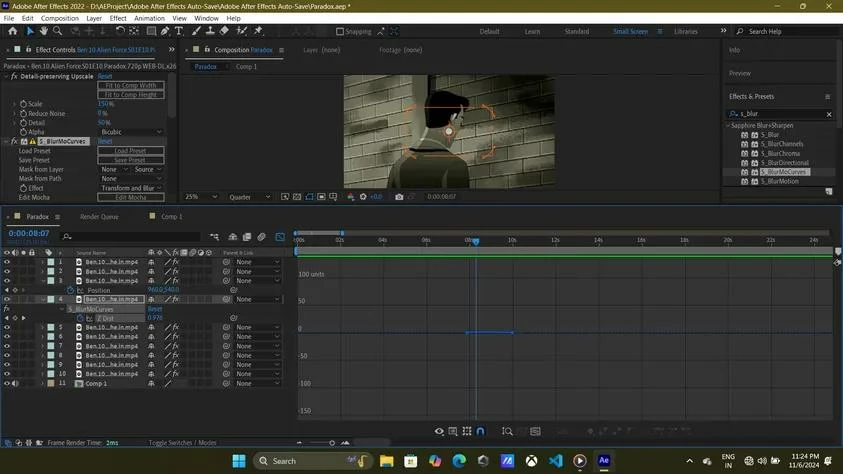Click the composition mini-flowchart icon
This screenshot has height=474, width=843.
pos(215,236)
